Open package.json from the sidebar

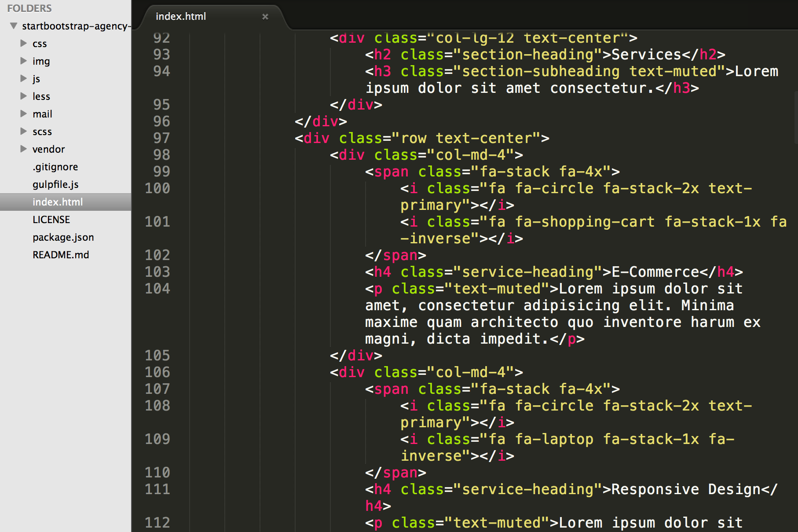(x=63, y=237)
